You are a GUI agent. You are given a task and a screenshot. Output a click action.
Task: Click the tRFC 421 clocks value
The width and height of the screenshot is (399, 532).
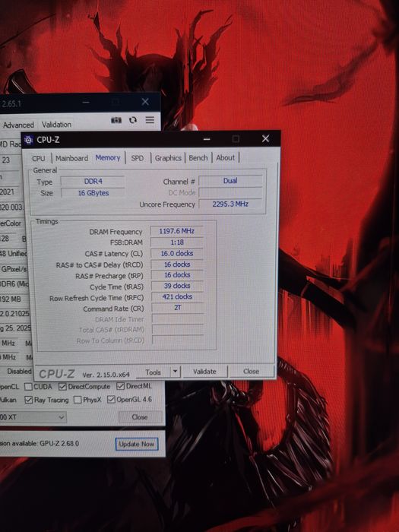(x=177, y=297)
